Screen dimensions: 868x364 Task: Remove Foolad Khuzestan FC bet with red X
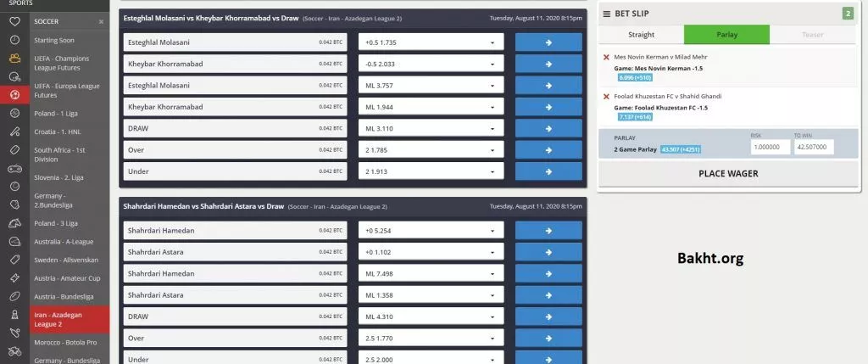[x=606, y=97]
